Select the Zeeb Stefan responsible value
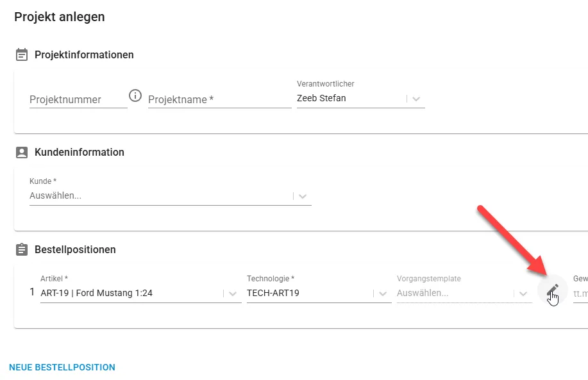The width and height of the screenshot is (588, 380). point(321,98)
